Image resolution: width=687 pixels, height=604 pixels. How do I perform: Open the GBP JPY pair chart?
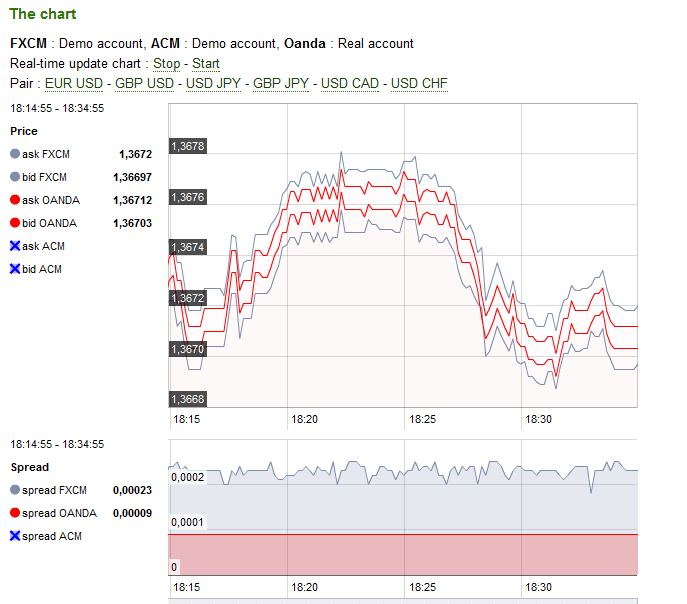[x=279, y=83]
